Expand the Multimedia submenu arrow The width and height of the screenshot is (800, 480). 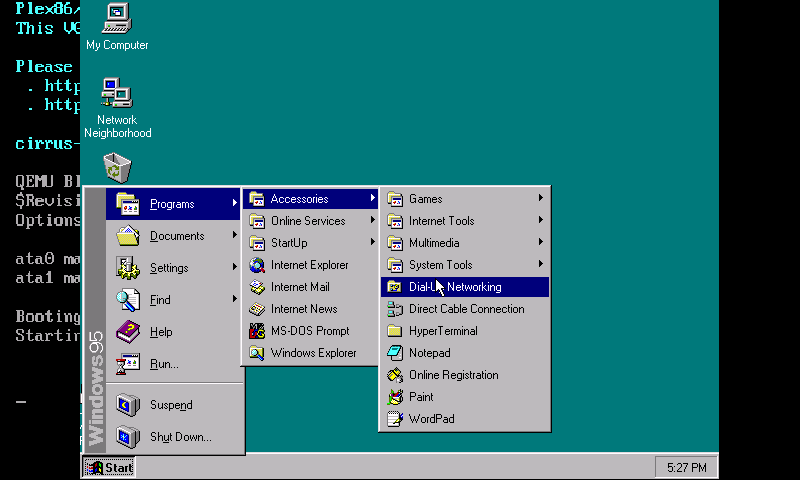(x=541, y=242)
